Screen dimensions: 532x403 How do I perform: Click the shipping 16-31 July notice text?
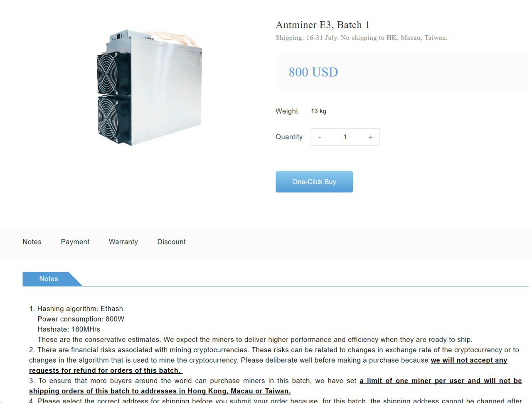coord(361,38)
